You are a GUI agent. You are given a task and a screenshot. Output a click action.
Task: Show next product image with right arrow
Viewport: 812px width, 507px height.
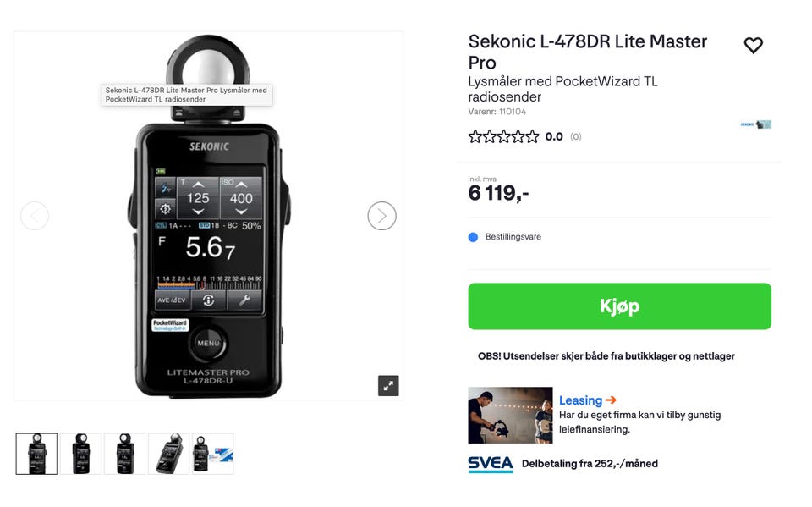381,216
